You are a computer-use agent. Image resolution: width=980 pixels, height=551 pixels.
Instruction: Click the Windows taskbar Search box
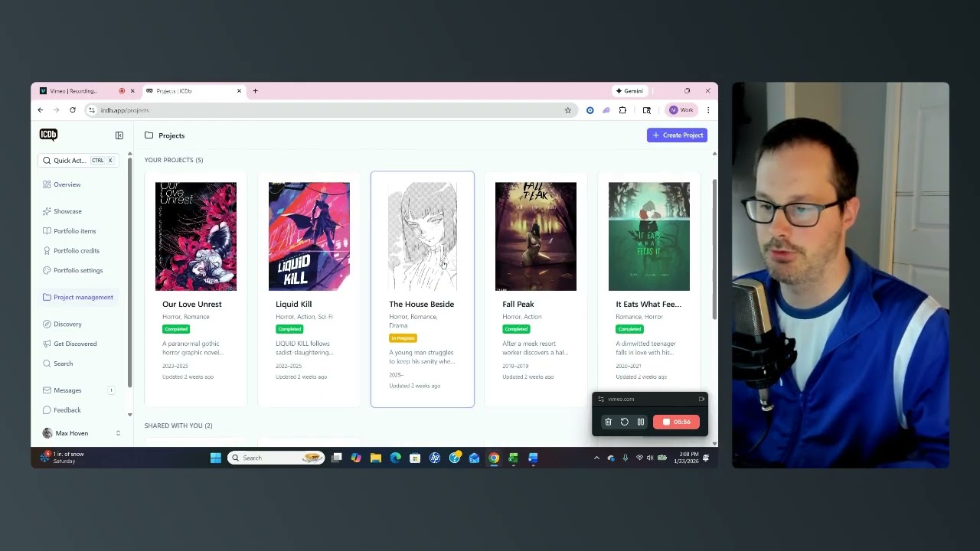[276, 458]
